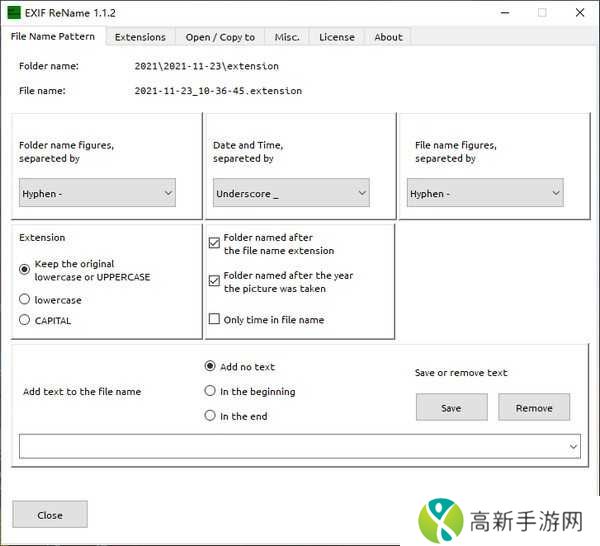600x546 pixels.
Task: Choose In the end text position
Action: (x=210, y=416)
